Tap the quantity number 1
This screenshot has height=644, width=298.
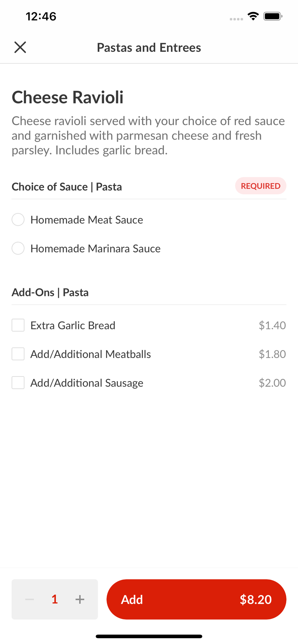55,599
